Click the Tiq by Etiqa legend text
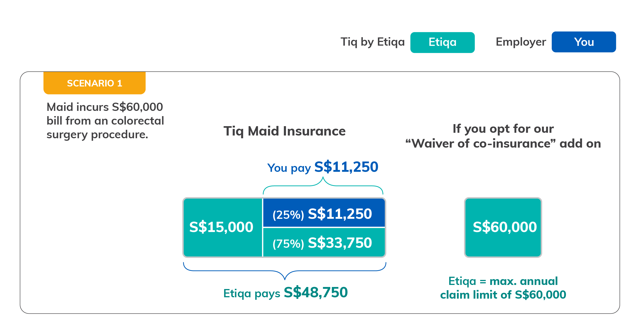644x326 pixels. click(372, 42)
